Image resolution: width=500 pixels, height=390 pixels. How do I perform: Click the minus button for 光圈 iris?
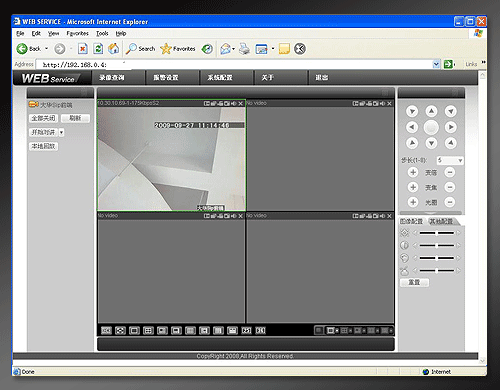click(x=450, y=202)
